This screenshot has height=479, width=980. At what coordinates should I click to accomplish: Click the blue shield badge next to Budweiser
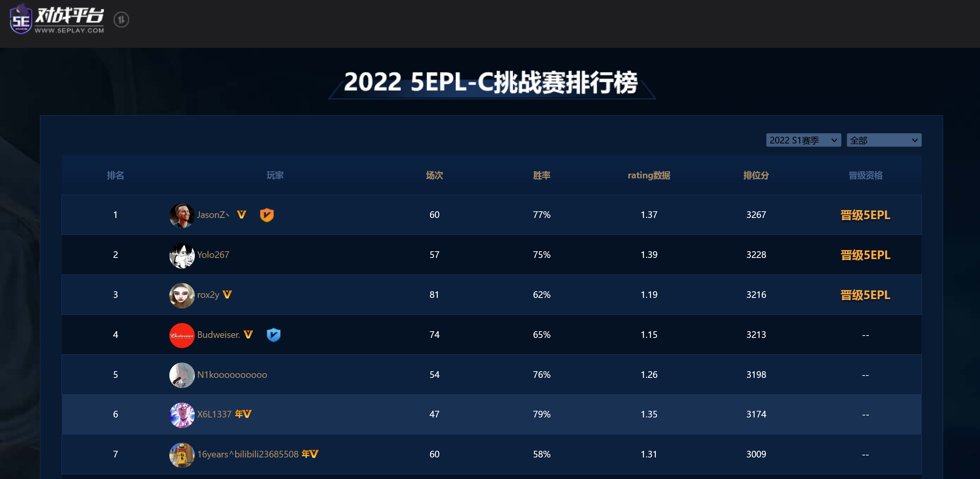[274, 335]
